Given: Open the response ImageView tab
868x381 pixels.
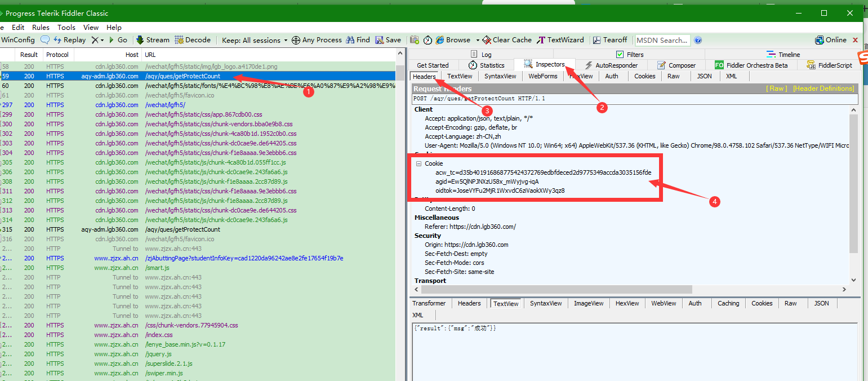Looking at the screenshot, I should click(589, 303).
